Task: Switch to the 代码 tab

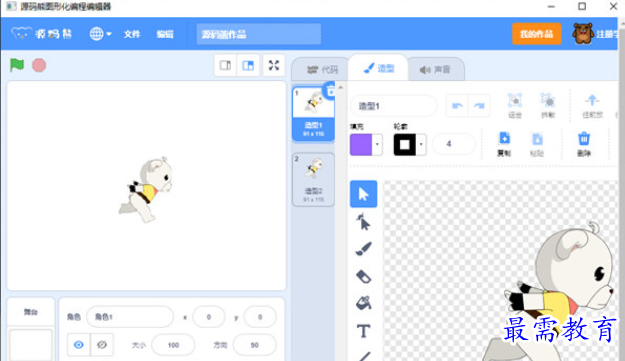Action: pyautogui.click(x=322, y=70)
